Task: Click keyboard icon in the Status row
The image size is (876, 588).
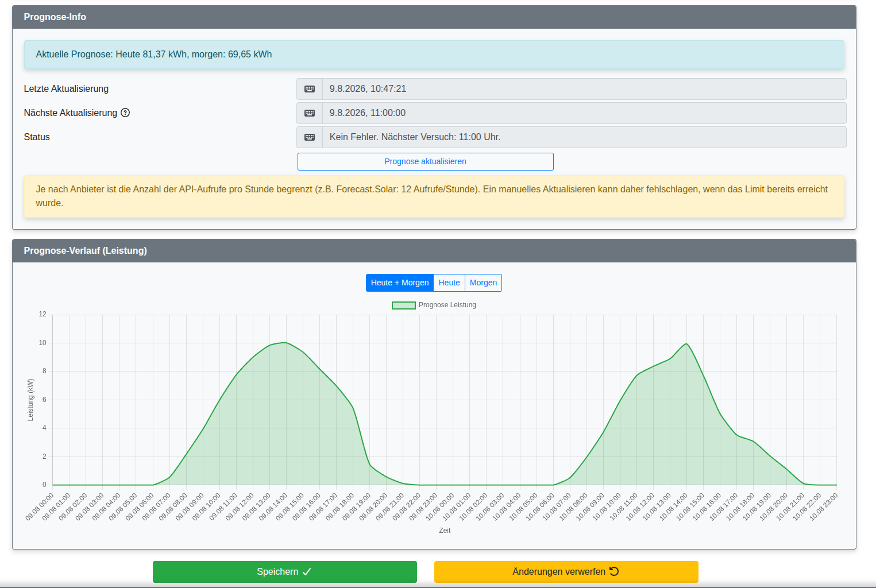Action: coord(310,137)
